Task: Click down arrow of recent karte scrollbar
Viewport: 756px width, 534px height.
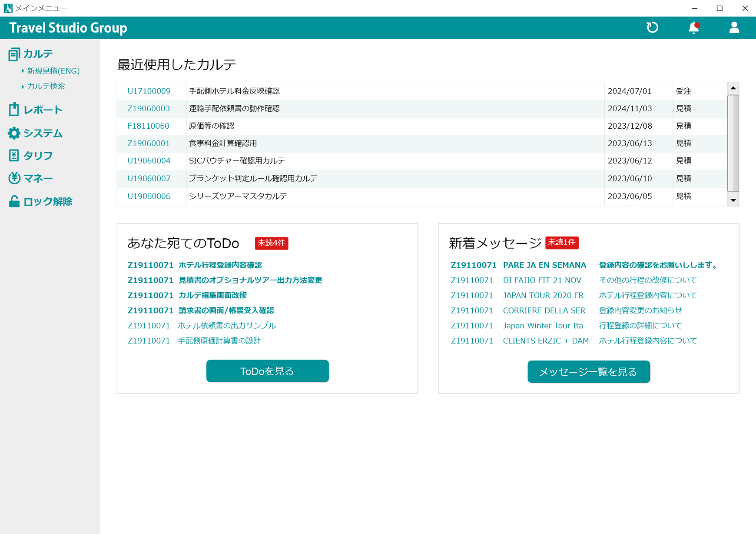Action: pos(733,200)
